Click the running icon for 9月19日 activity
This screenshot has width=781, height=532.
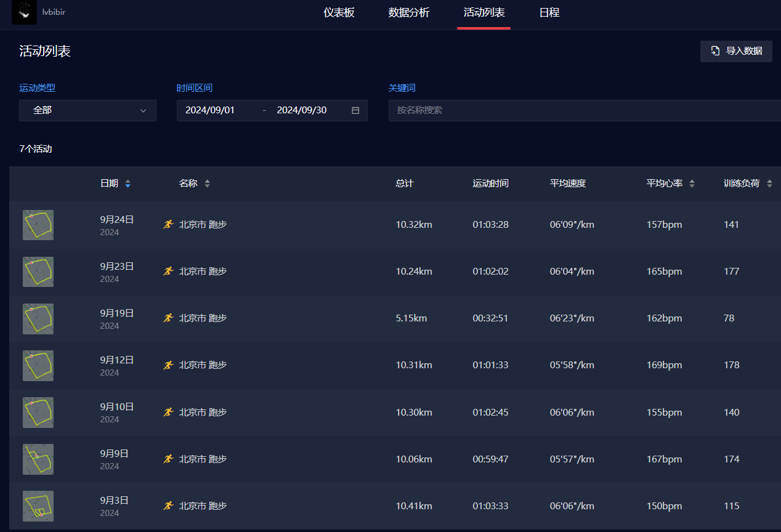[x=168, y=318]
